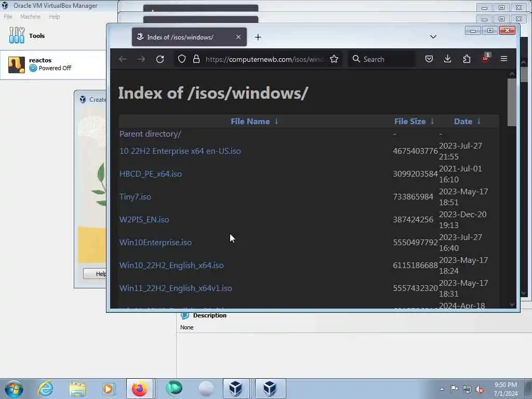
Task: Save the page to Pocket
Action: (x=429, y=59)
